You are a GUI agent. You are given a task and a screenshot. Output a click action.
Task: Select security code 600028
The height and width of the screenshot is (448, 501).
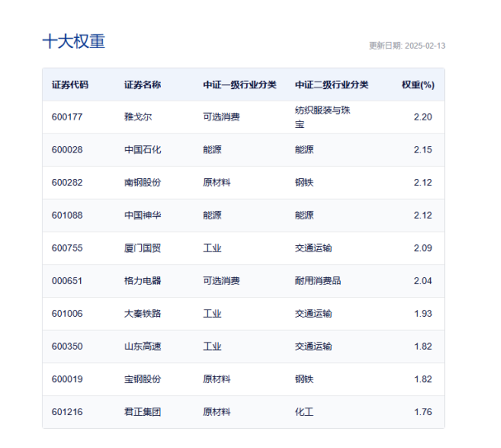[67, 149]
